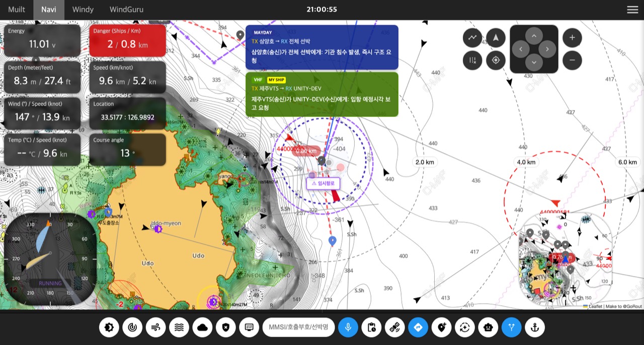This screenshot has height=345, width=644.
Task: Activate the blue microphone button
Action: point(348,327)
